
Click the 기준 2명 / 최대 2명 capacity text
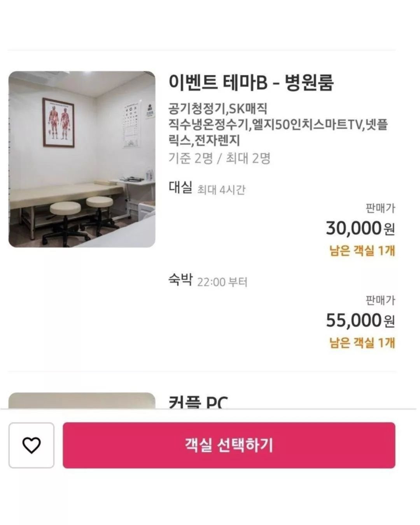coord(219,158)
